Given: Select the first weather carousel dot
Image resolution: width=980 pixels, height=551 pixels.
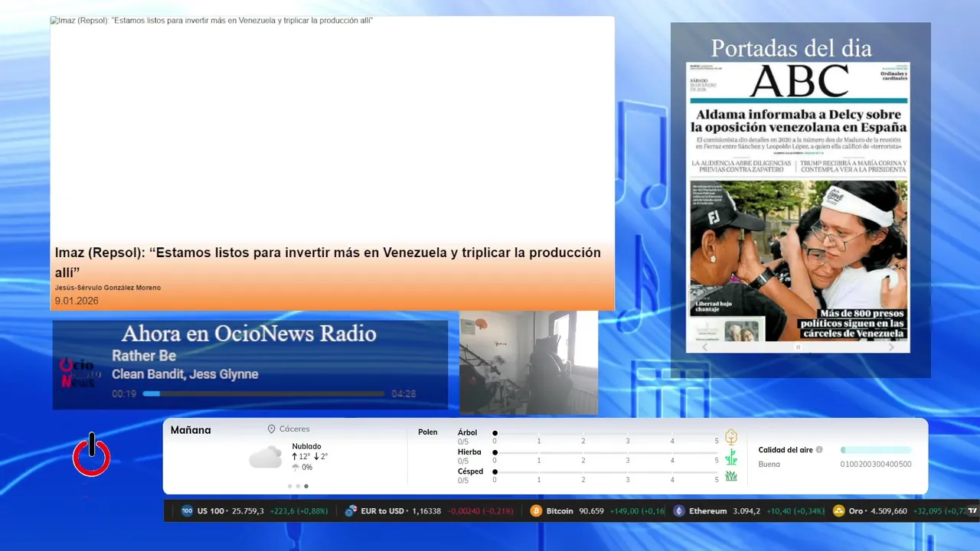Looking at the screenshot, I should click(x=289, y=486).
